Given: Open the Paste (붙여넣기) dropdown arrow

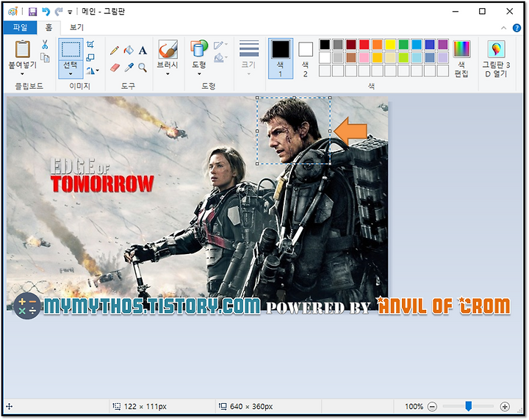Looking at the screenshot, I should coord(22,74).
